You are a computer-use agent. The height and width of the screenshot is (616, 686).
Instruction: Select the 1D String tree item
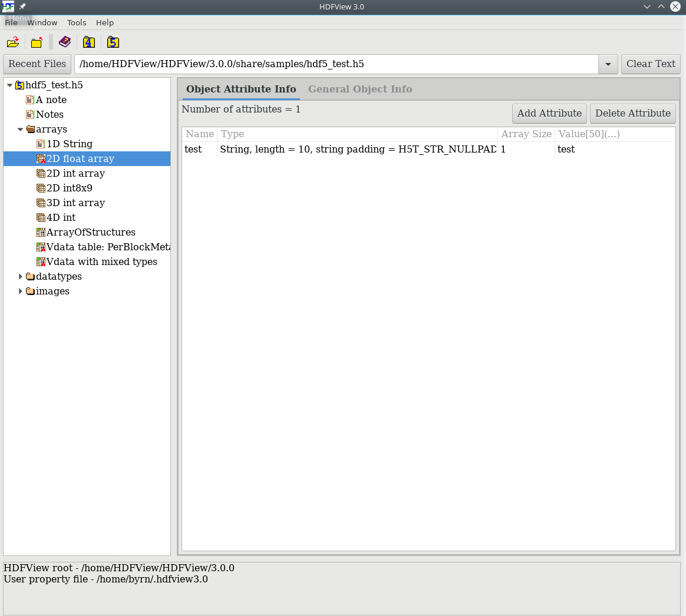pos(70,144)
